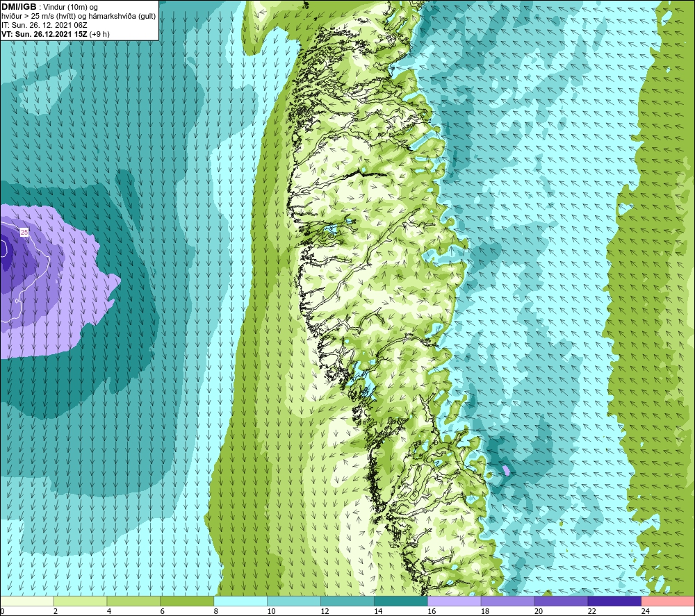
Task: Click the '16' scale label
Action: tap(432, 611)
